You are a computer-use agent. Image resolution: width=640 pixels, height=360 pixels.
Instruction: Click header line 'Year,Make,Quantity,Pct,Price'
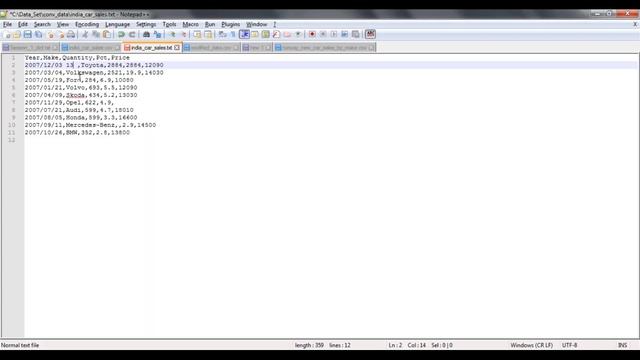tap(77, 58)
